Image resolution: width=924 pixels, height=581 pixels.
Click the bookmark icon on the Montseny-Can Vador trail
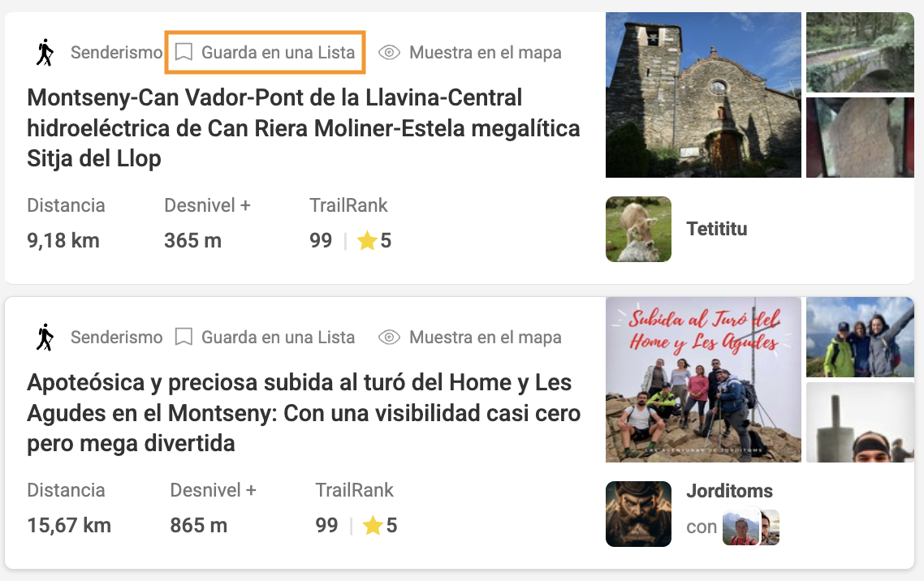click(x=184, y=52)
